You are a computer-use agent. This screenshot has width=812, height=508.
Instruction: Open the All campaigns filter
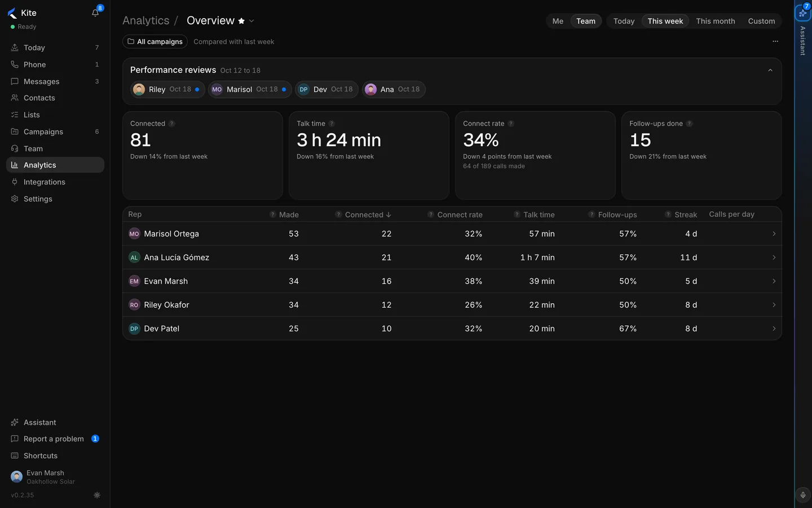coord(155,42)
